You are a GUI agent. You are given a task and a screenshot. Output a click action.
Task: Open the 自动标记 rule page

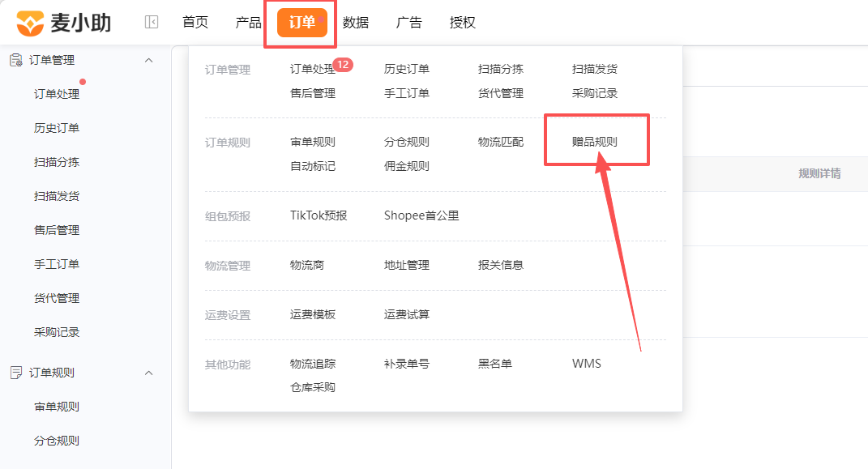(x=313, y=167)
